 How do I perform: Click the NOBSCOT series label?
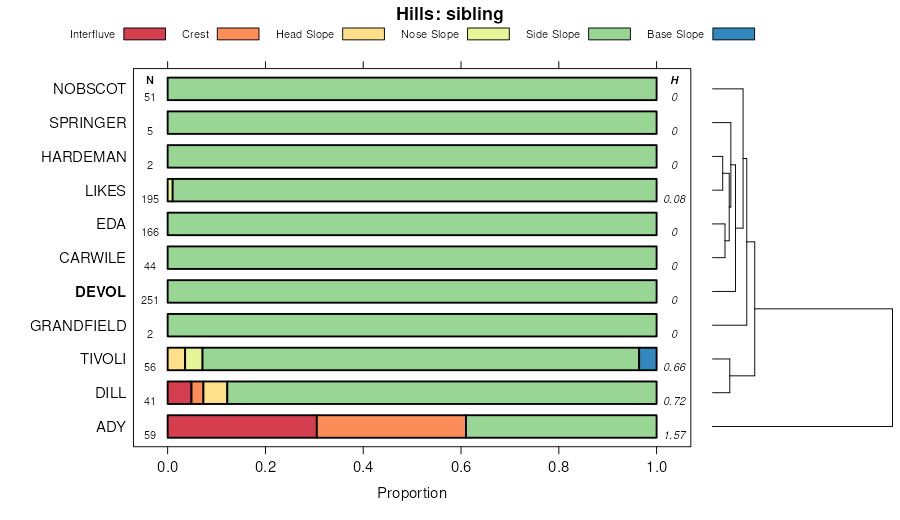coord(89,89)
